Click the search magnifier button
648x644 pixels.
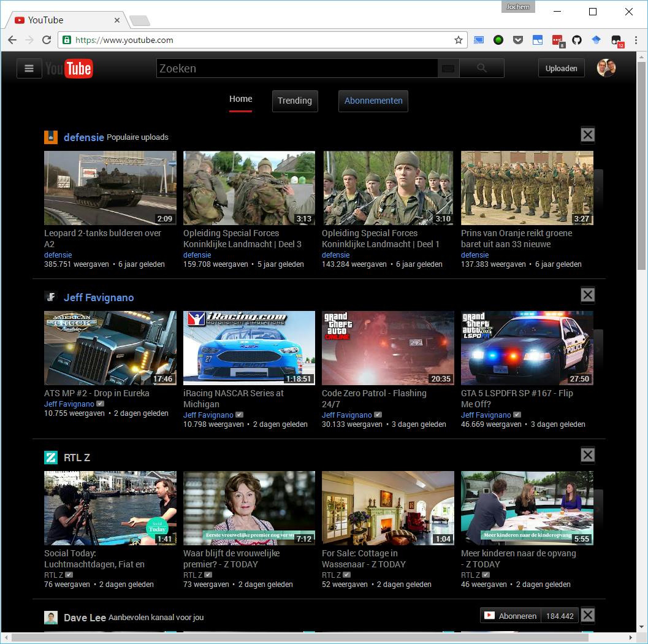[481, 68]
